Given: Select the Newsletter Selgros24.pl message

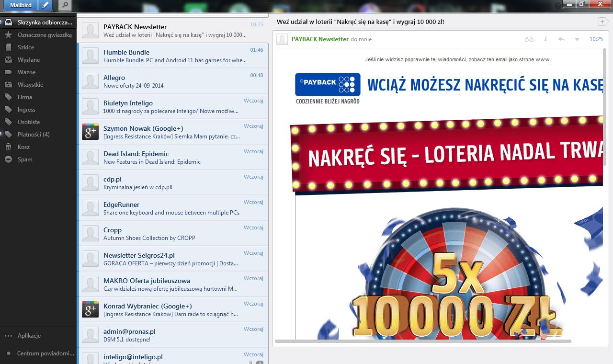Looking at the screenshot, I should [x=173, y=259].
